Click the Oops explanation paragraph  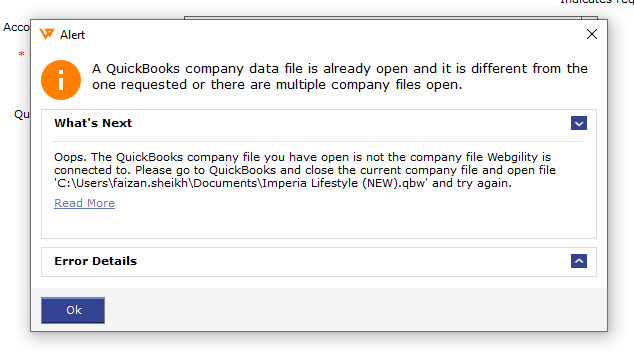click(x=305, y=170)
